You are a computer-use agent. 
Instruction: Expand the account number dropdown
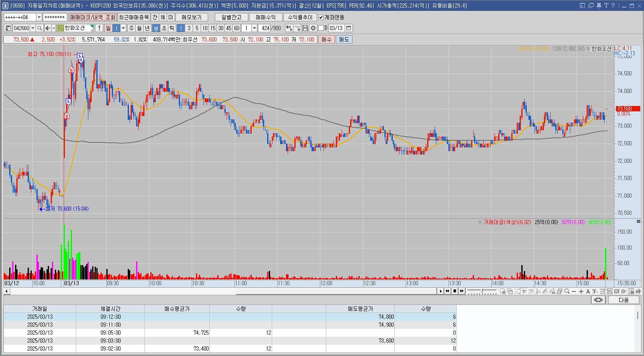click(39, 17)
